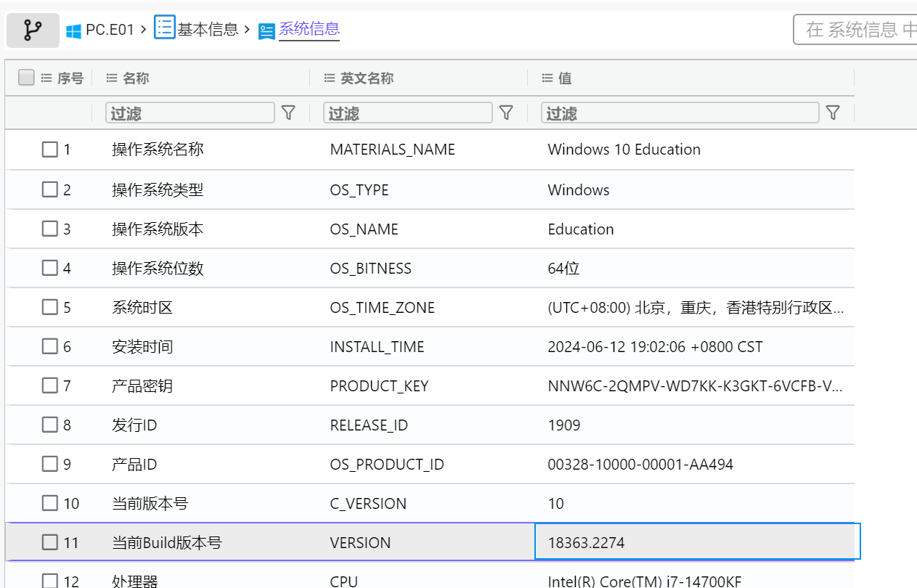This screenshot has width=917, height=588.
Task: Open the filter funnel for 英文名称 column
Action: tap(506, 113)
